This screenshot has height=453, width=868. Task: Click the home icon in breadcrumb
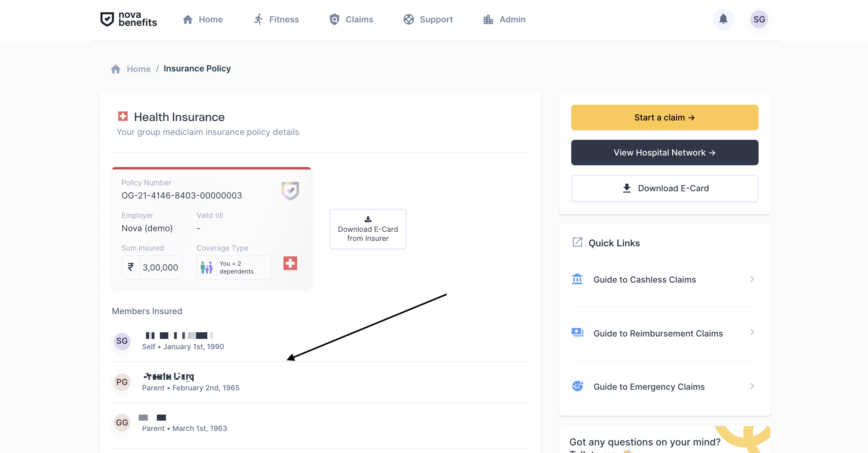tap(115, 69)
